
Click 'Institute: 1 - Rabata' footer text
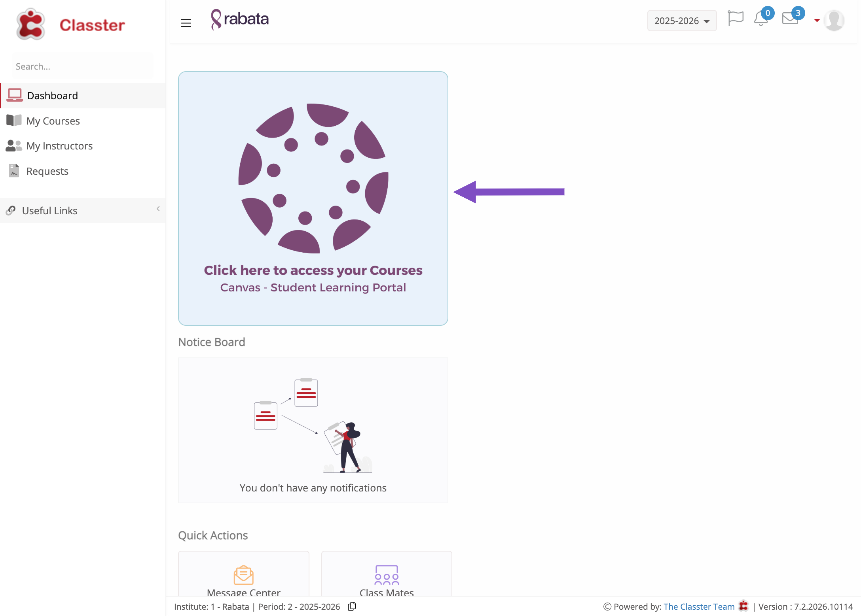212,607
